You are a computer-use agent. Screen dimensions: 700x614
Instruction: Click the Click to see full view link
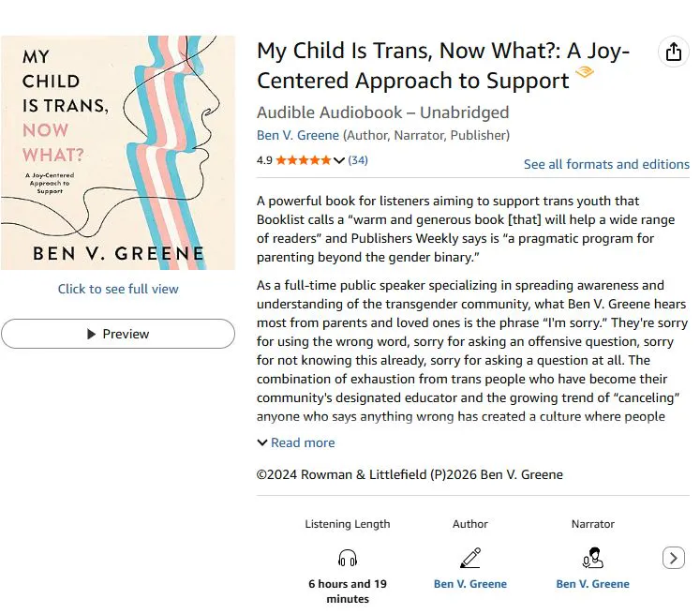tap(118, 289)
